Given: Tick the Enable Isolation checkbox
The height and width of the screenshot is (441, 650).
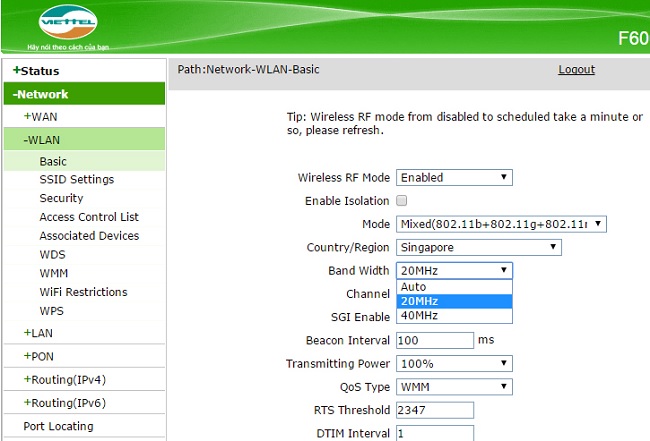Looking at the screenshot, I should (x=402, y=201).
